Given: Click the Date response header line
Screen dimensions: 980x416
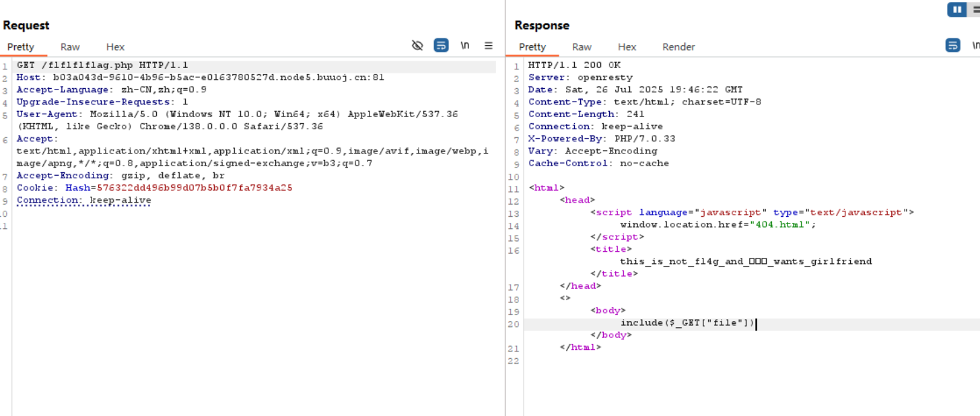Looking at the screenshot, I should coord(635,90).
